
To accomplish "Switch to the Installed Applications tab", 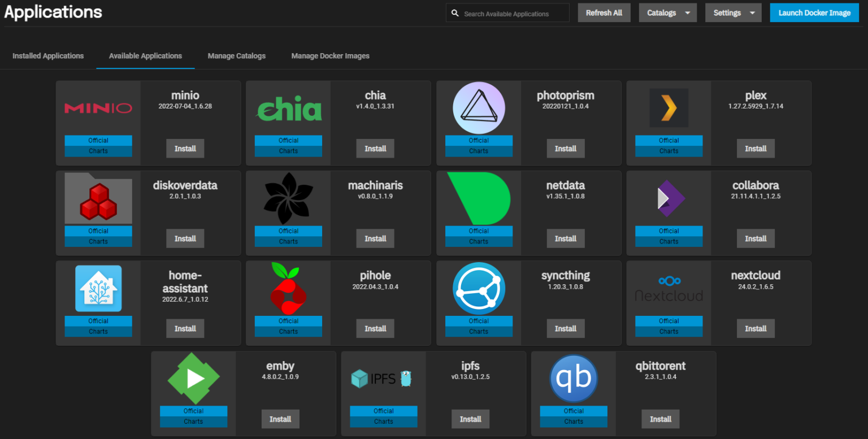I will coord(48,56).
